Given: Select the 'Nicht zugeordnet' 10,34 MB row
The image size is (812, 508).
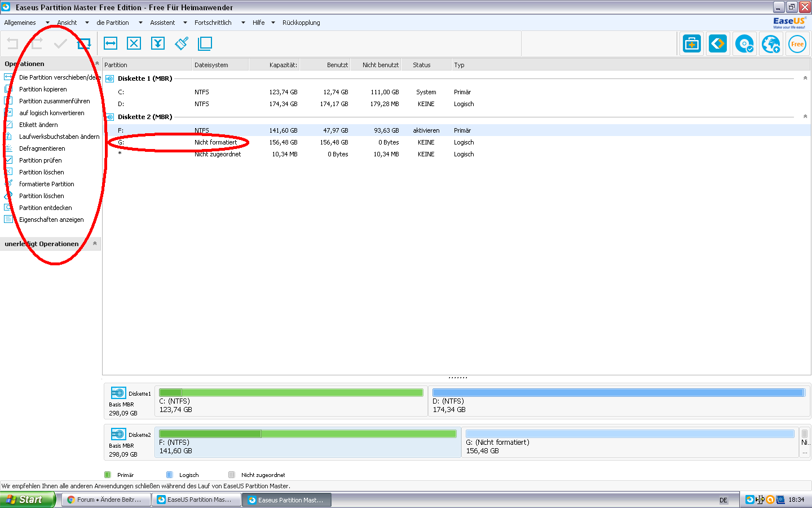Looking at the screenshot, I should coord(457,154).
